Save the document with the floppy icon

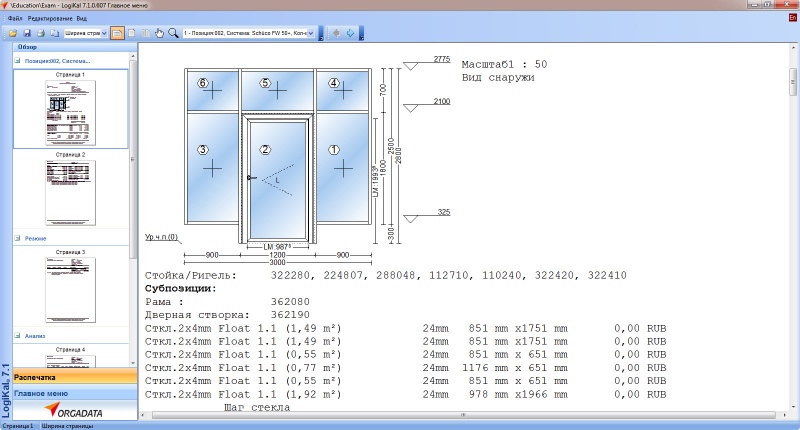(x=27, y=33)
